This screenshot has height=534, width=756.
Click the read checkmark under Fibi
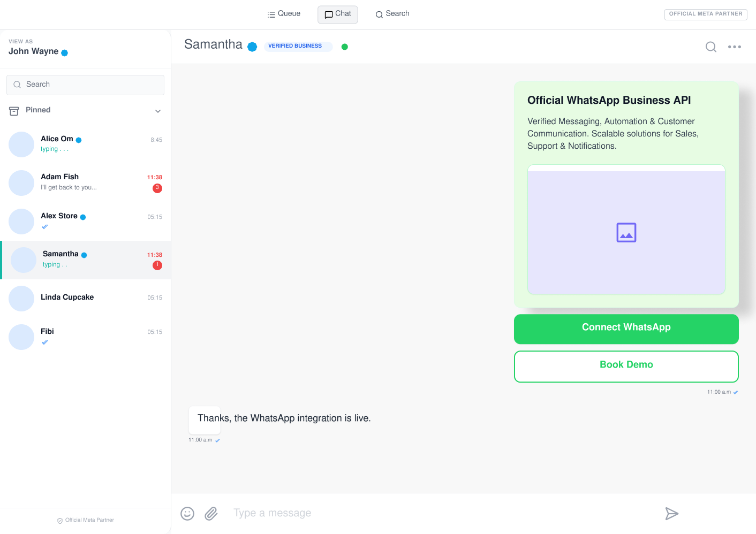45,342
